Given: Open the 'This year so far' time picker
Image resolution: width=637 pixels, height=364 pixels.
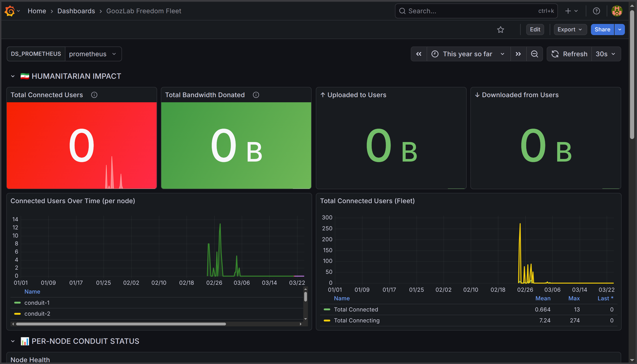Looking at the screenshot, I should pyautogui.click(x=468, y=54).
